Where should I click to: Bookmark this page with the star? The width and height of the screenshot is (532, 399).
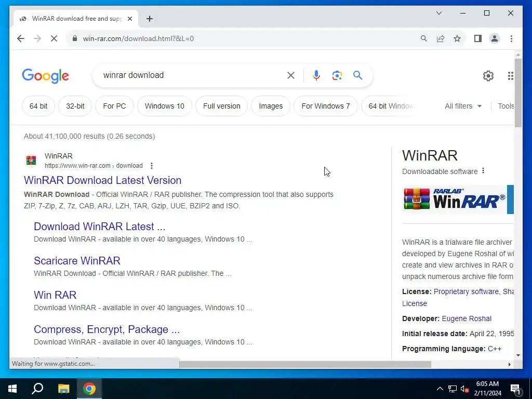tap(457, 38)
